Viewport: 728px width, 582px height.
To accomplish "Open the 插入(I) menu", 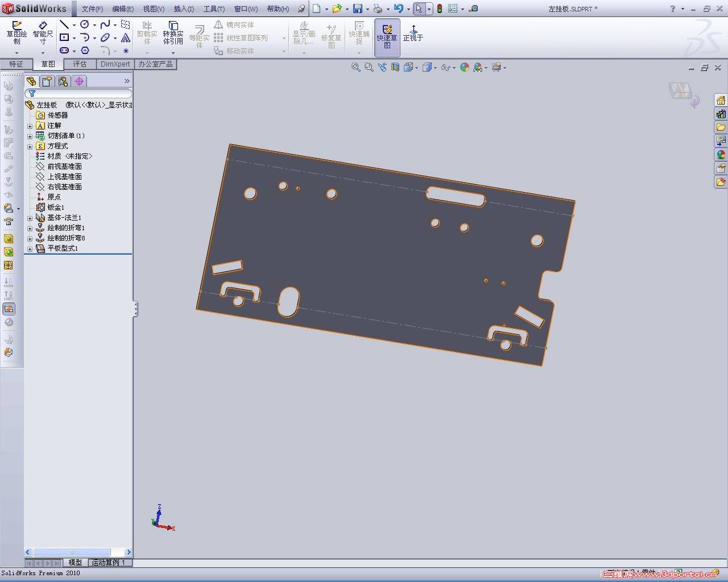I will click(x=184, y=9).
